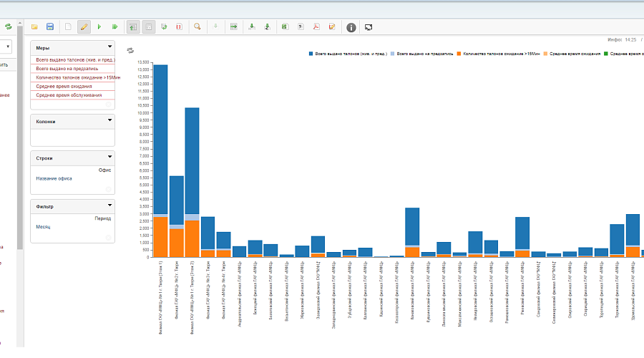
Task: Click the drill through green arrow table icon
Action: click(234, 26)
